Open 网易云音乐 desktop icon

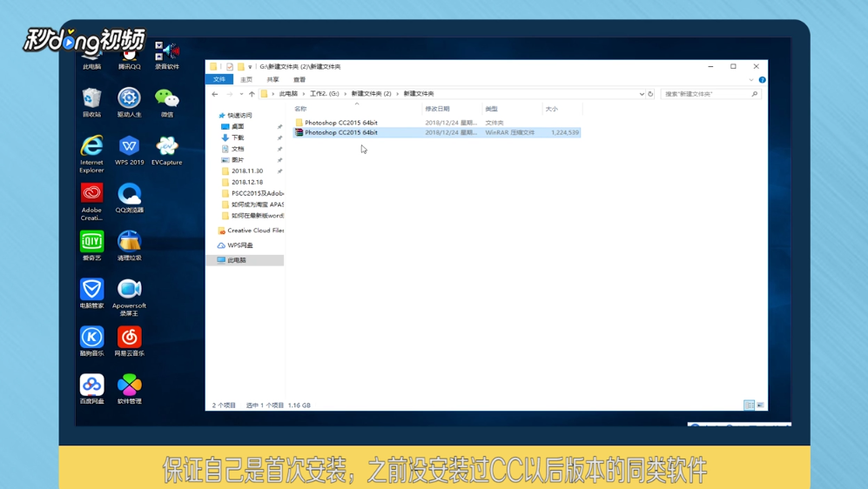(x=129, y=341)
